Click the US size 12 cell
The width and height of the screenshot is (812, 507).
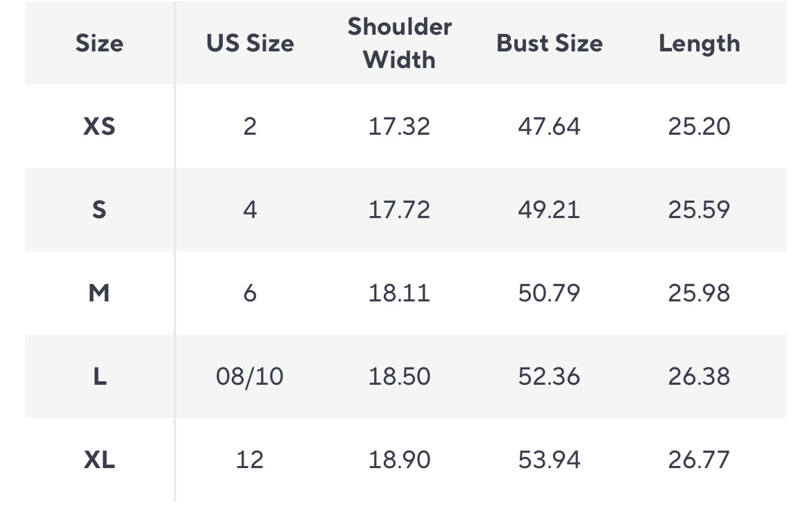pyautogui.click(x=250, y=460)
